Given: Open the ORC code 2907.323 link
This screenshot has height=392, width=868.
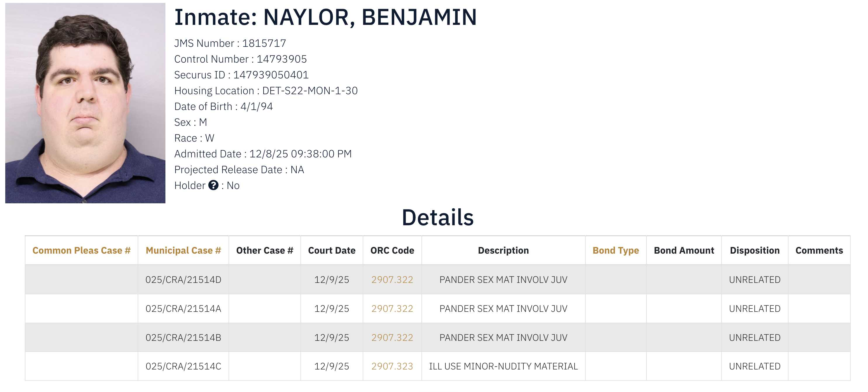Looking at the screenshot, I should 392,366.
